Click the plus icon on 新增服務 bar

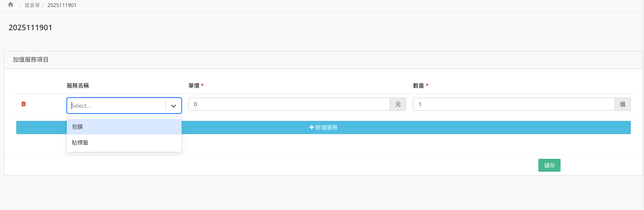tap(311, 127)
